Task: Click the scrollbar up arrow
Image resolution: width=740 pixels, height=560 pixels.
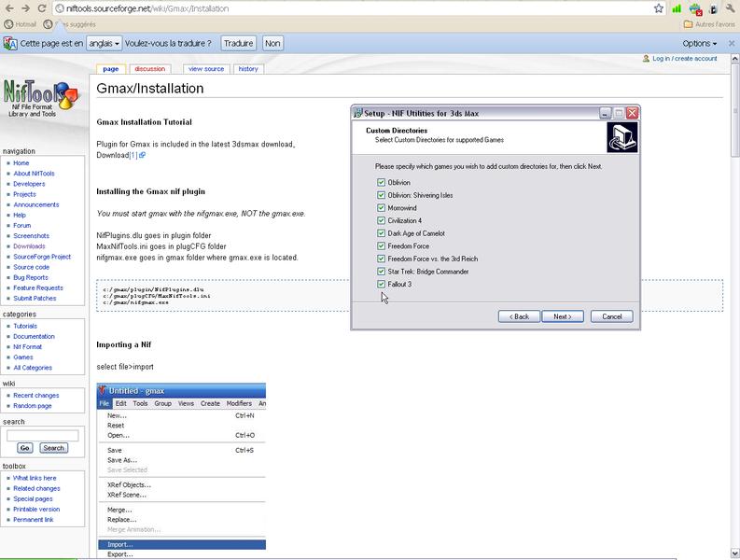Action: [x=734, y=59]
